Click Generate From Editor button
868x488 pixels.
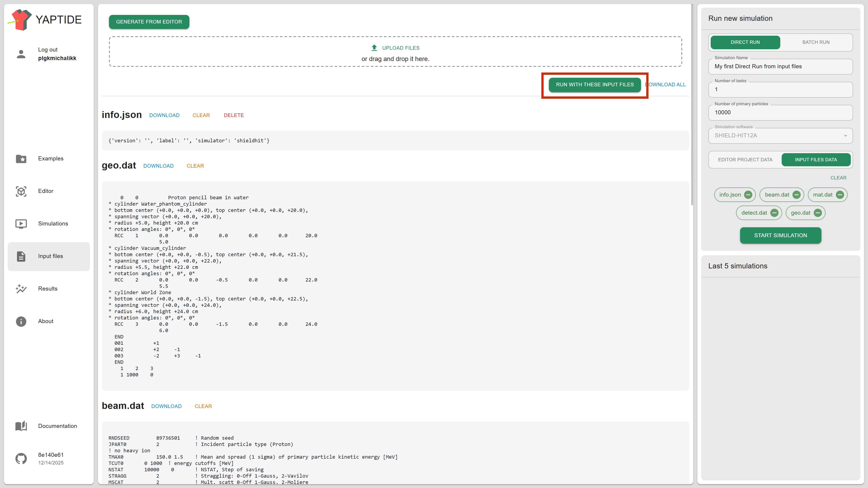(149, 22)
